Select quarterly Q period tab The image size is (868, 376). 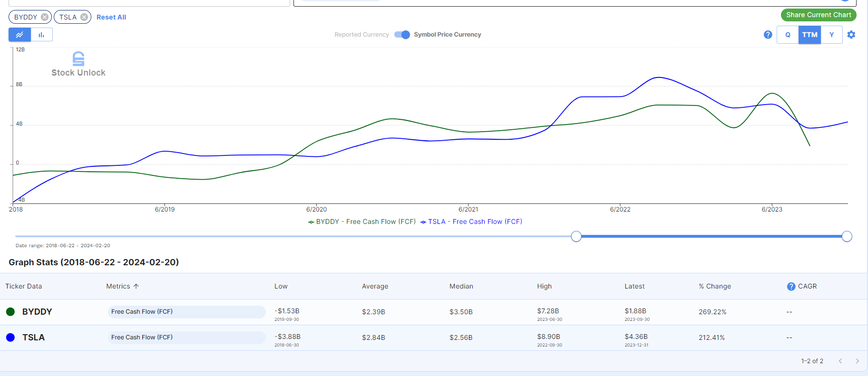pos(788,35)
